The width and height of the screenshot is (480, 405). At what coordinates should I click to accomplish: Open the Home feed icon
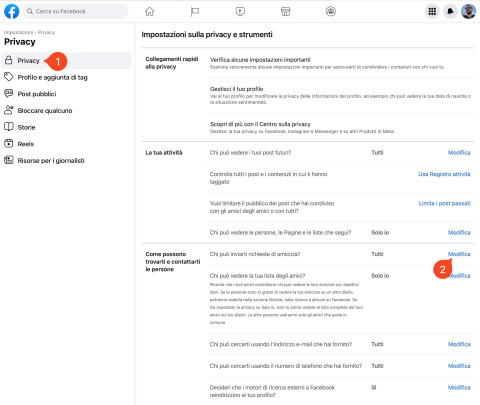pyautogui.click(x=150, y=11)
